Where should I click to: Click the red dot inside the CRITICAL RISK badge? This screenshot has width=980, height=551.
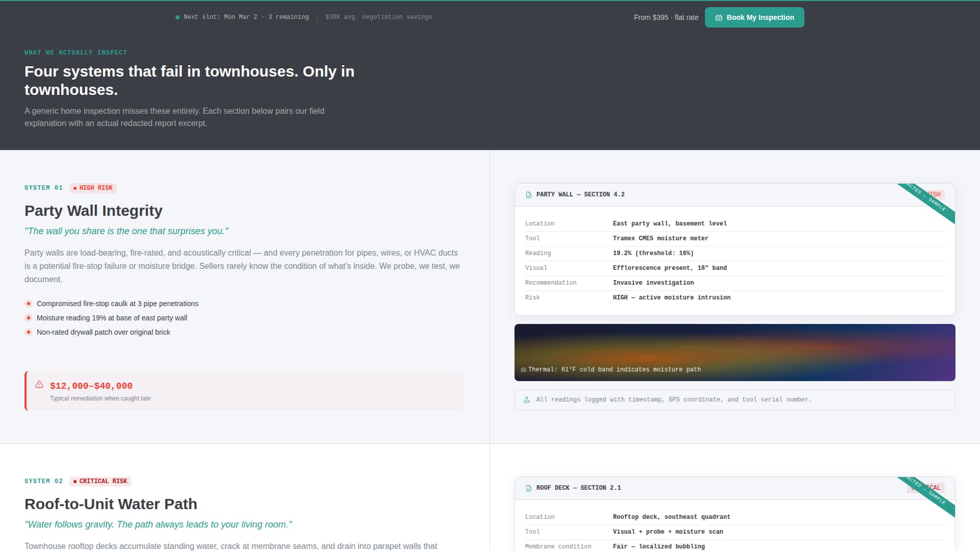[75, 481]
